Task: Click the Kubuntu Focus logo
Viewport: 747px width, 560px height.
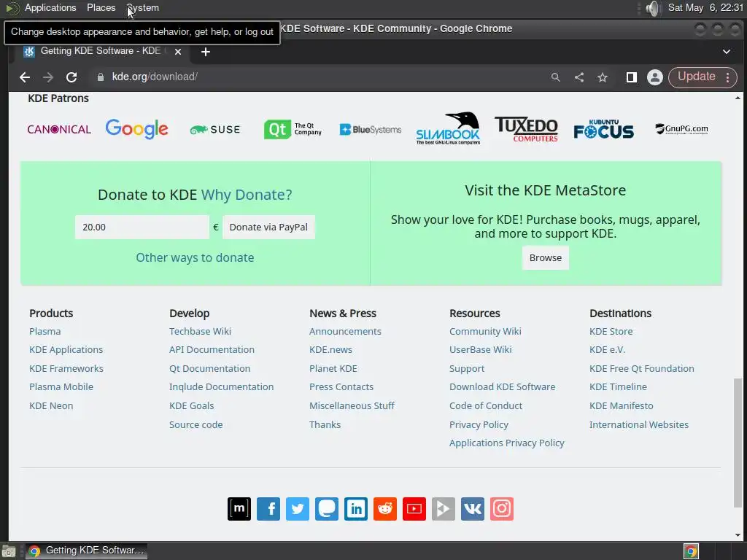Action: [x=603, y=129]
